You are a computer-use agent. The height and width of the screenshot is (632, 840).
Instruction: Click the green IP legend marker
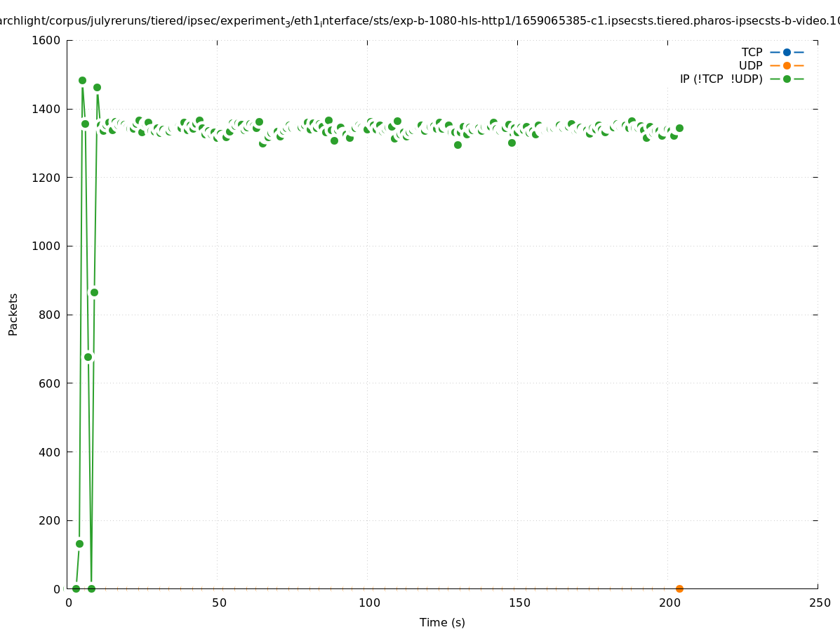[x=787, y=79]
